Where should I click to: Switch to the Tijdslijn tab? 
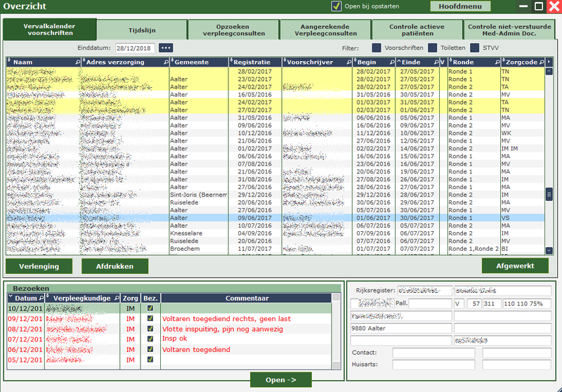(x=141, y=30)
